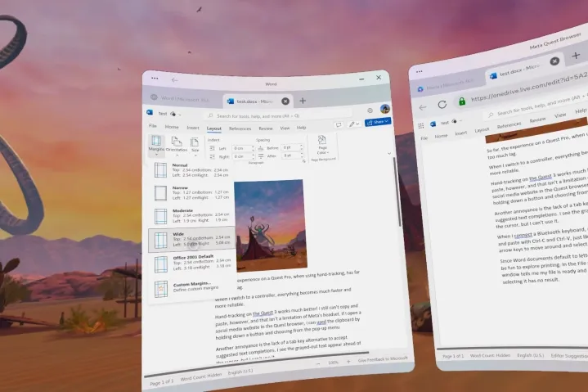Click vertical scrollbar of front Word document

tap(396, 192)
